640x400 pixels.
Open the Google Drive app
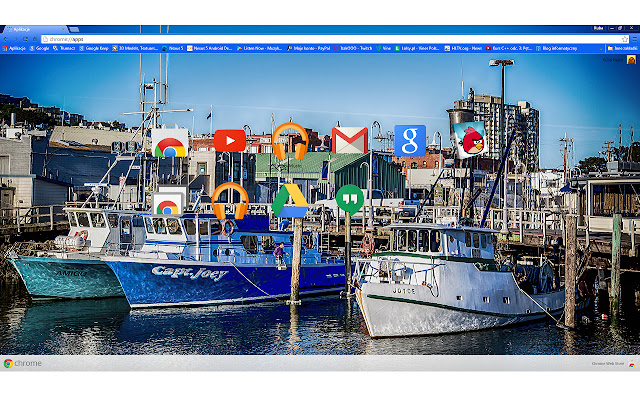tap(290, 200)
